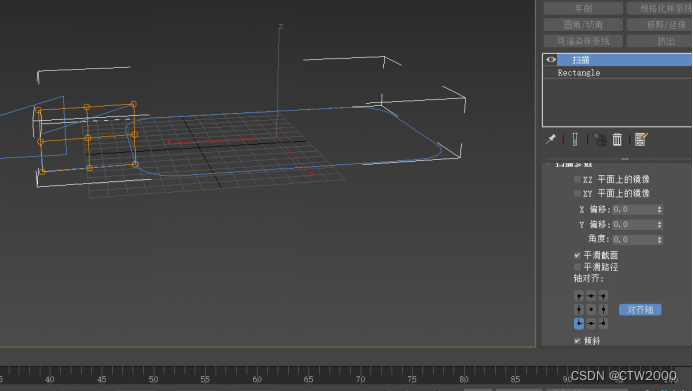Select bottom-center pivot alignment icon
The image size is (693, 391).
tap(591, 323)
